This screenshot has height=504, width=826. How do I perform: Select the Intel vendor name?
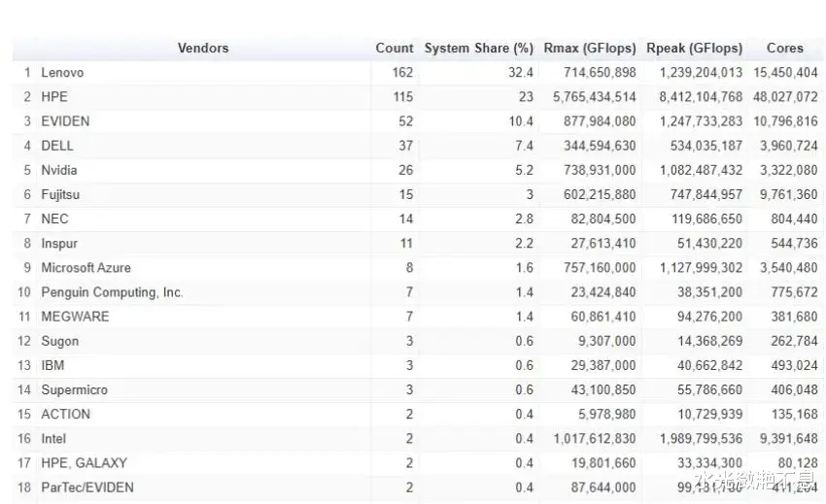(x=53, y=439)
